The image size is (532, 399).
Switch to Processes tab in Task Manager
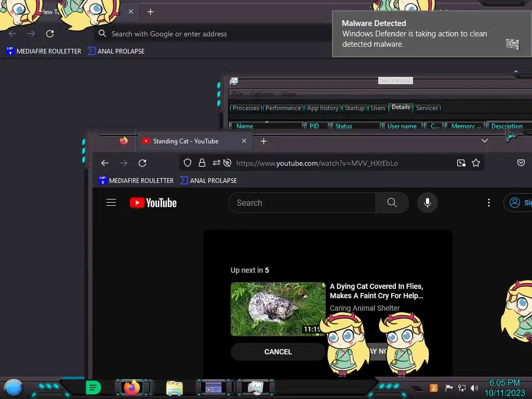point(246,108)
